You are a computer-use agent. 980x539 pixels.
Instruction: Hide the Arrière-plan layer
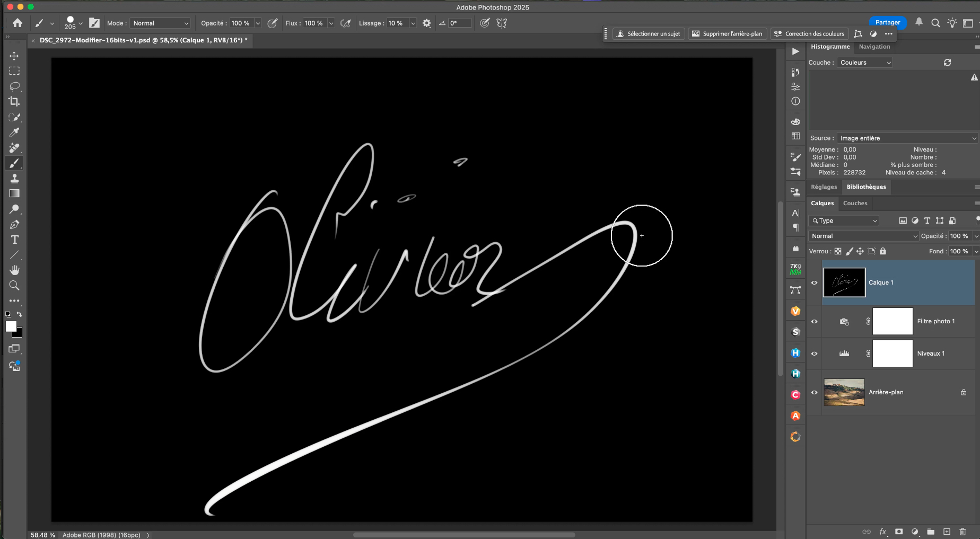(814, 392)
